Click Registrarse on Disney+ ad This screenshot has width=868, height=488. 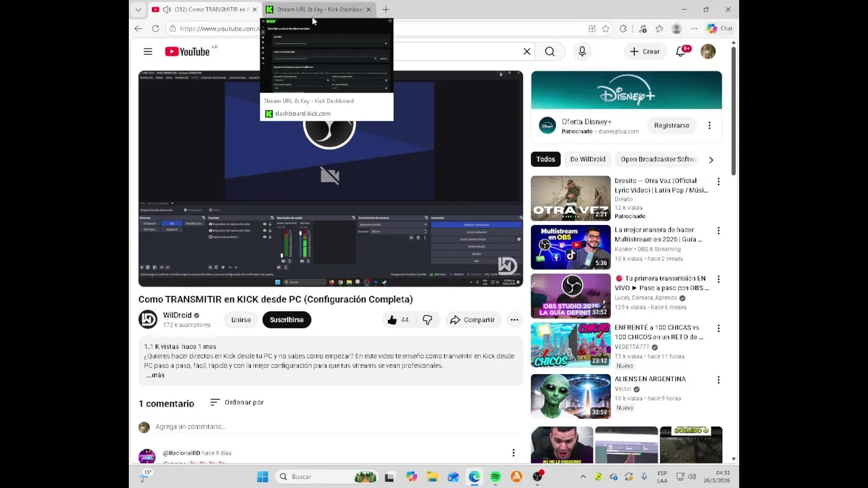click(671, 125)
